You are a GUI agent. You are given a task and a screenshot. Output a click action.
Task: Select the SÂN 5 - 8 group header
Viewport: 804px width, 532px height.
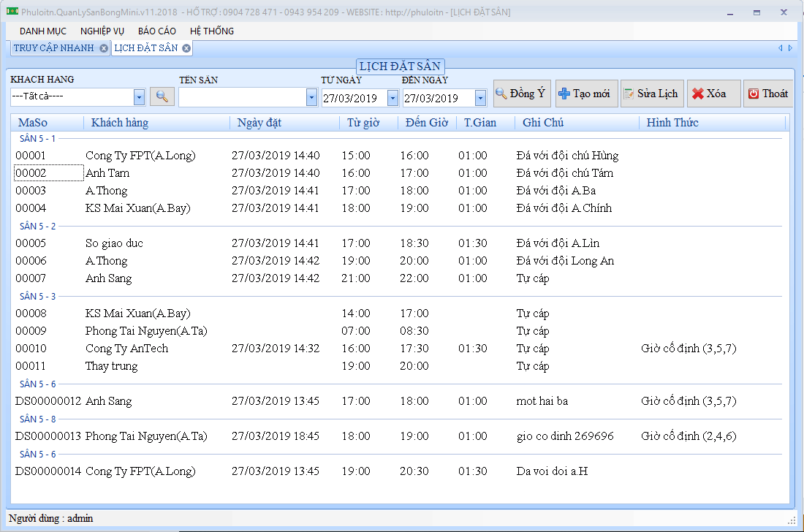(x=37, y=419)
